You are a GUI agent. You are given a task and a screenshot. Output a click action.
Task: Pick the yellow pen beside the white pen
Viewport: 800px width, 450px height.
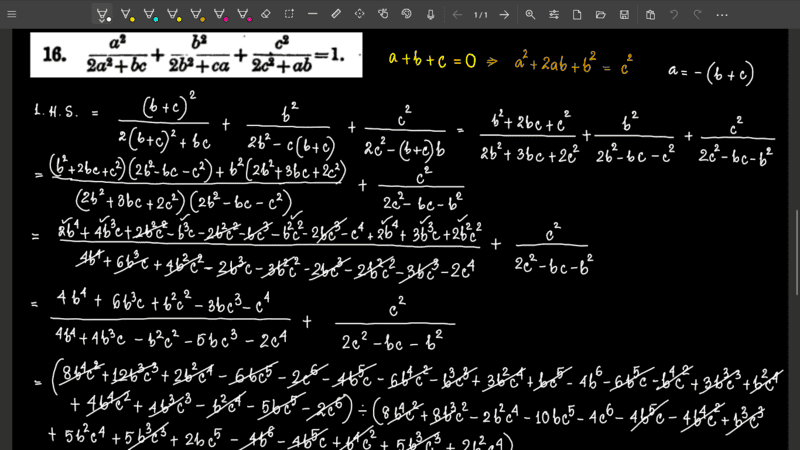click(x=127, y=15)
